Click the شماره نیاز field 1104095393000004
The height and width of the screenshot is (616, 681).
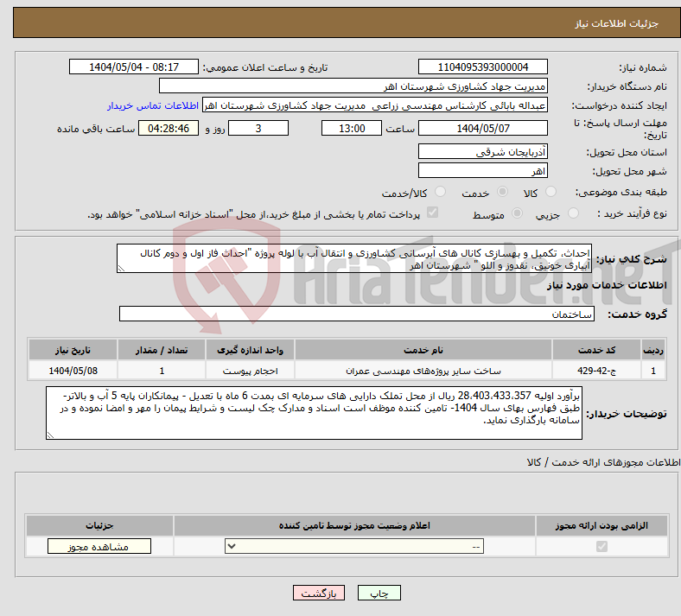(482, 67)
